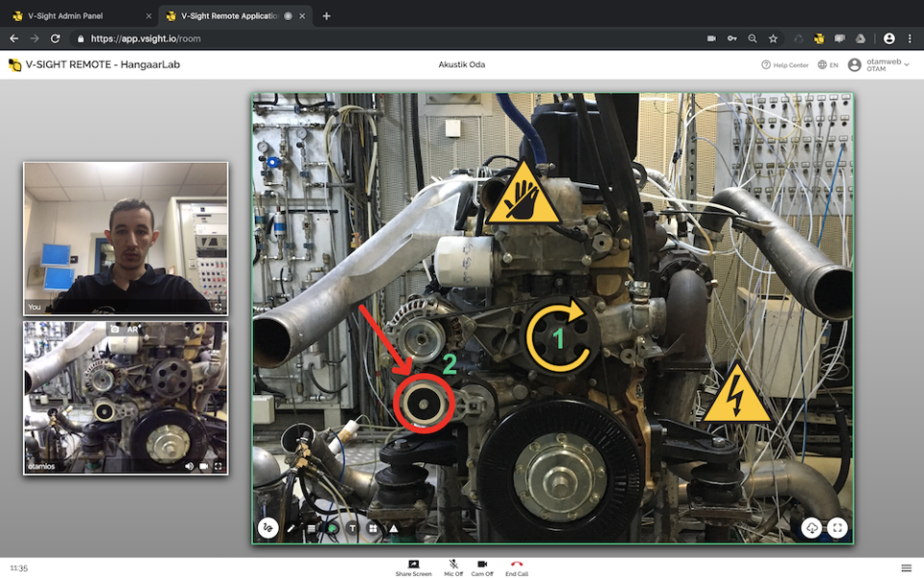Screen dimensions: 924x578
Task: Toggle otamios participant camera
Action: click(204, 466)
